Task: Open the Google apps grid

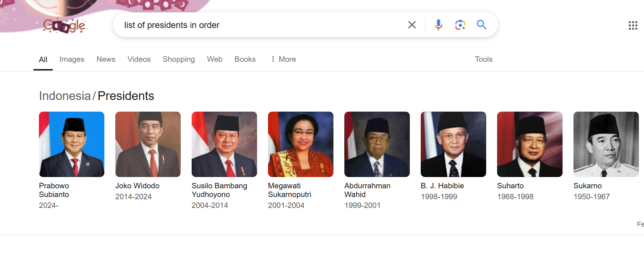Action: [633, 25]
